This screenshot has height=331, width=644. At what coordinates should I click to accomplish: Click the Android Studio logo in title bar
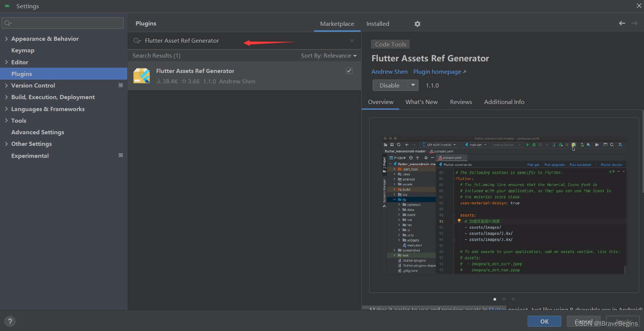coord(7,6)
